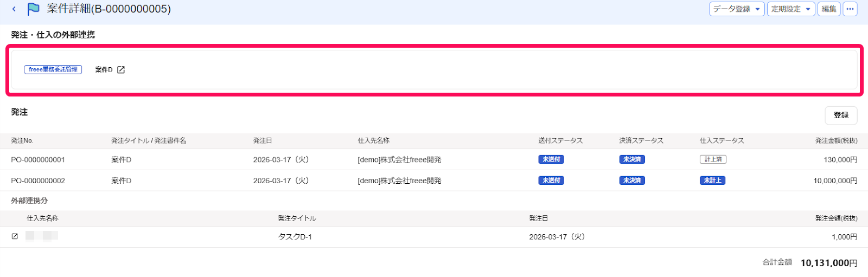The width and height of the screenshot is (868, 277).
Task: Click the 10,000,000円 amount
Action: (835, 181)
